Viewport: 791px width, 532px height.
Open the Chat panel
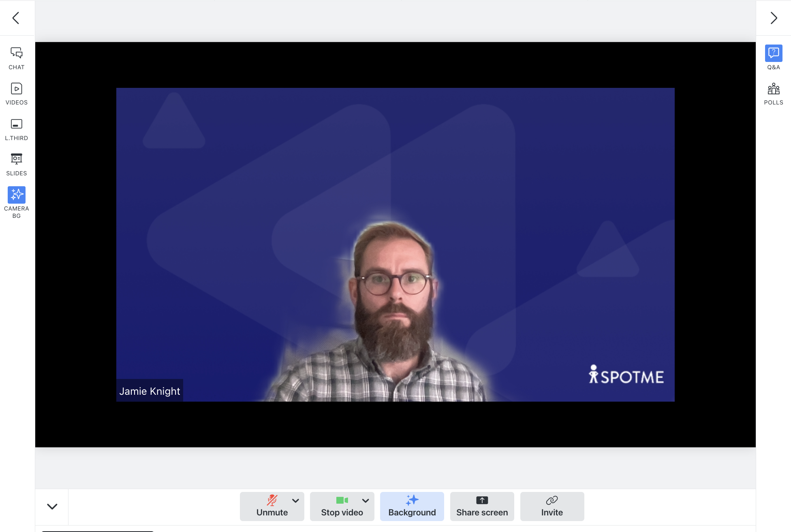[x=17, y=58]
